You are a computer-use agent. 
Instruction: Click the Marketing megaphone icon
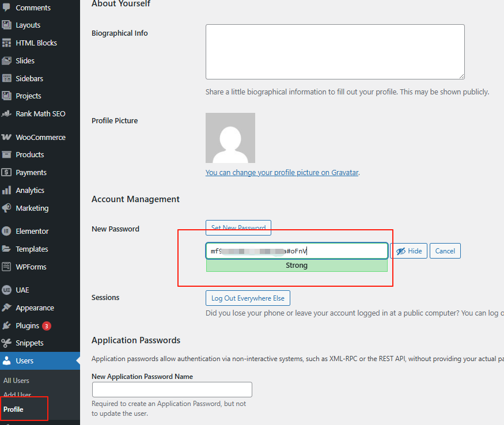pyautogui.click(x=7, y=208)
